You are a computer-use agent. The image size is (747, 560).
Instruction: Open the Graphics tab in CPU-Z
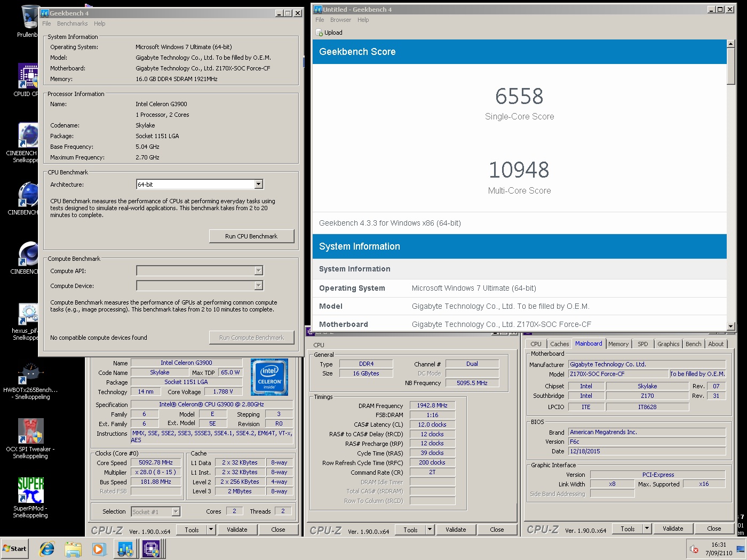[x=668, y=344]
